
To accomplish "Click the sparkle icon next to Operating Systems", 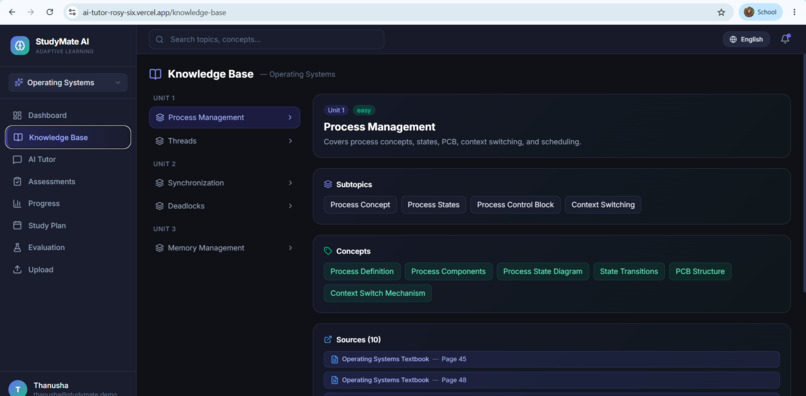I will coord(19,82).
